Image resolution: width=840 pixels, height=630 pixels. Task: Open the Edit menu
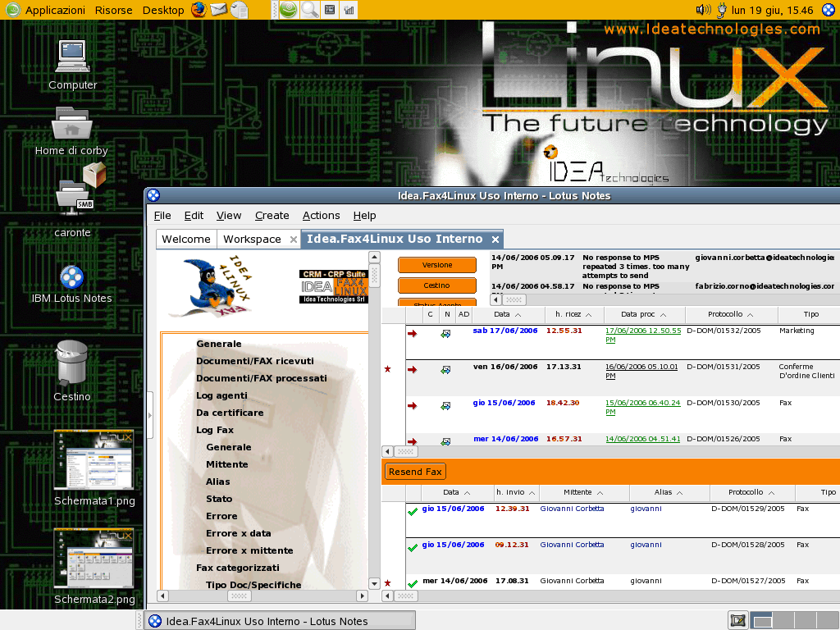coord(194,216)
